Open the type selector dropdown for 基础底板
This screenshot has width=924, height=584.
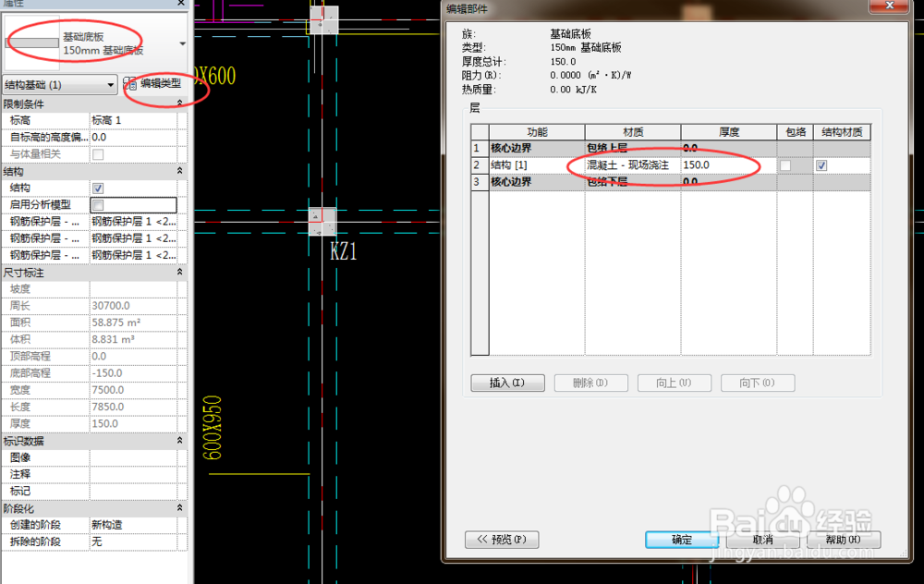click(x=182, y=43)
